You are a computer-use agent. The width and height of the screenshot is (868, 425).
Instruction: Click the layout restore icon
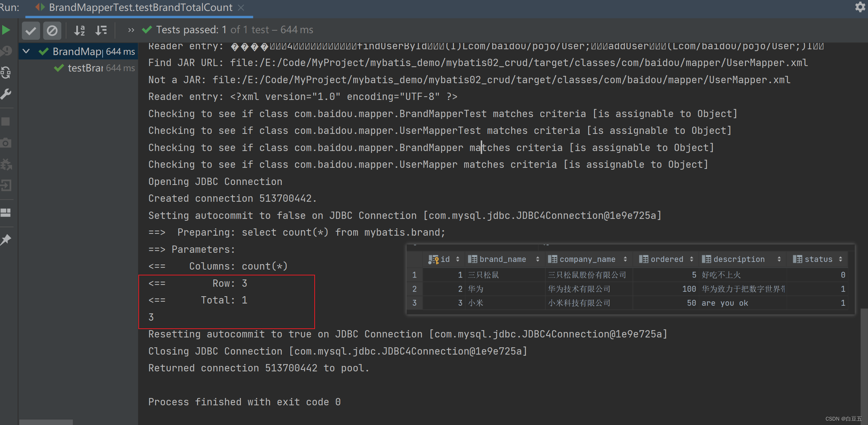click(x=6, y=212)
